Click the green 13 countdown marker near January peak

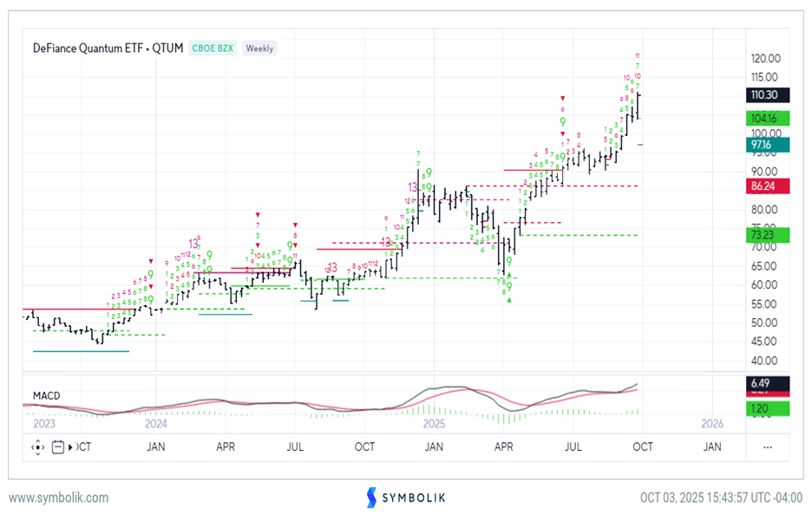[413, 186]
